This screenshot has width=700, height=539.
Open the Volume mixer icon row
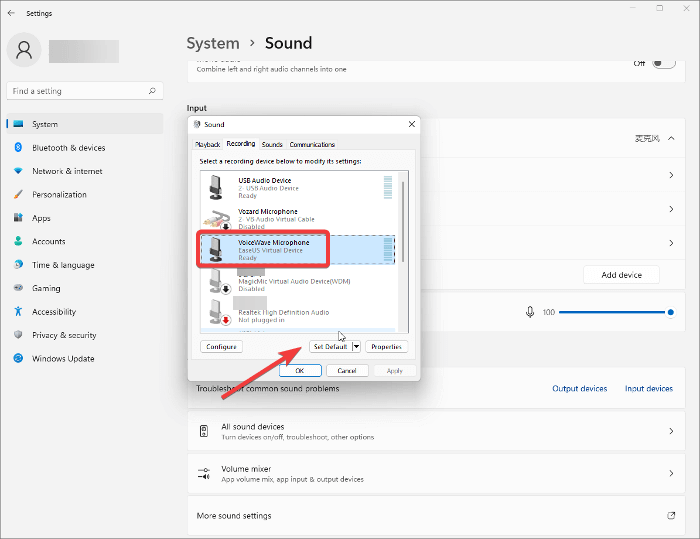pos(204,473)
